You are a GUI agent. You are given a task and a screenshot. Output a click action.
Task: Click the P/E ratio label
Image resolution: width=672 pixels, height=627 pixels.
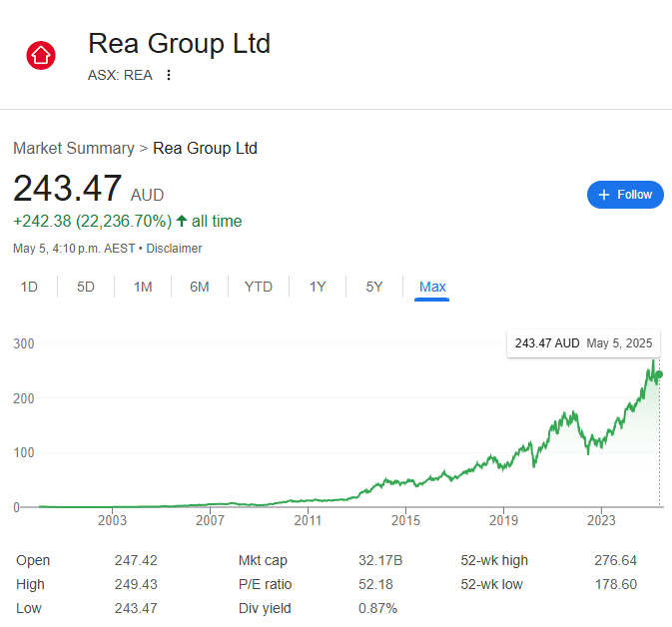click(x=265, y=585)
